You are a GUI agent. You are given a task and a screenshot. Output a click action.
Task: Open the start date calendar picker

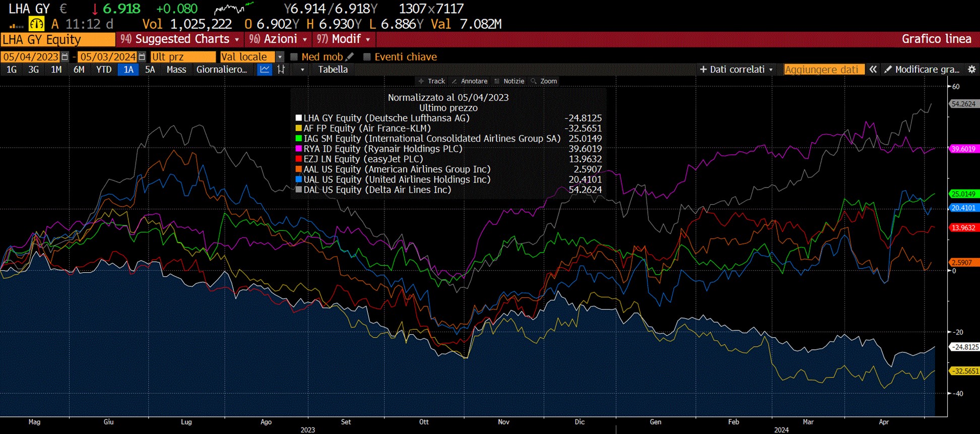pyautogui.click(x=64, y=57)
